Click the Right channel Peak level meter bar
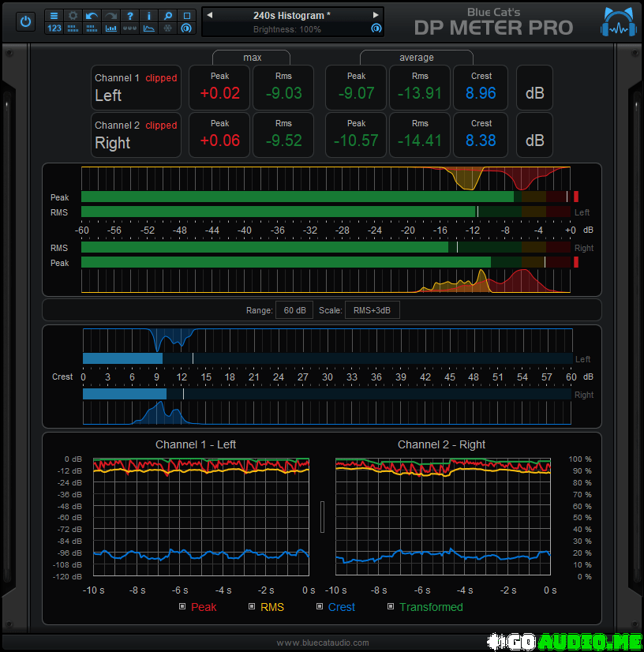 (325, 262)
